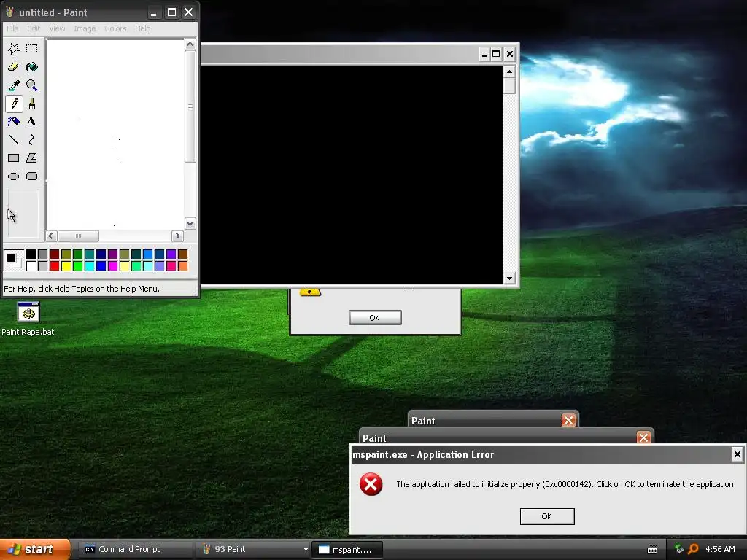Click the red error icon in Application Error dialog

coord(371,484)
